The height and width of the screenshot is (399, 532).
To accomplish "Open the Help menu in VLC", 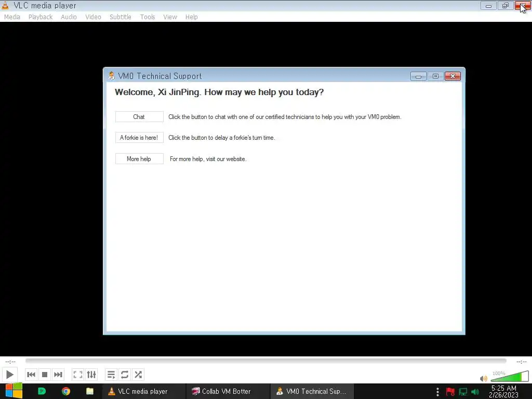I will [x=191, y=17].
